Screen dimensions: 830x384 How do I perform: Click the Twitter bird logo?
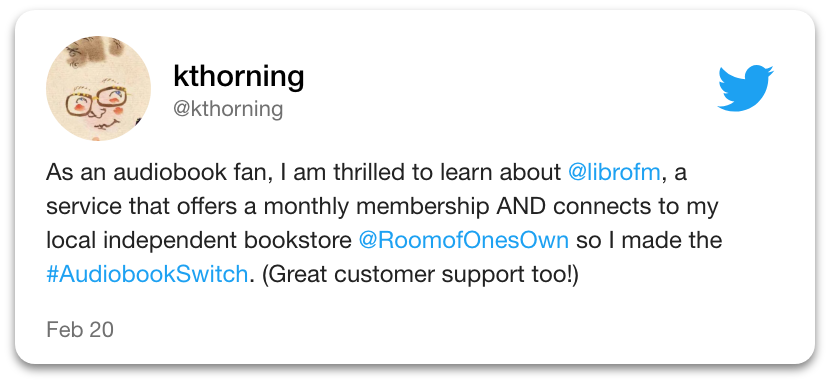745,88
